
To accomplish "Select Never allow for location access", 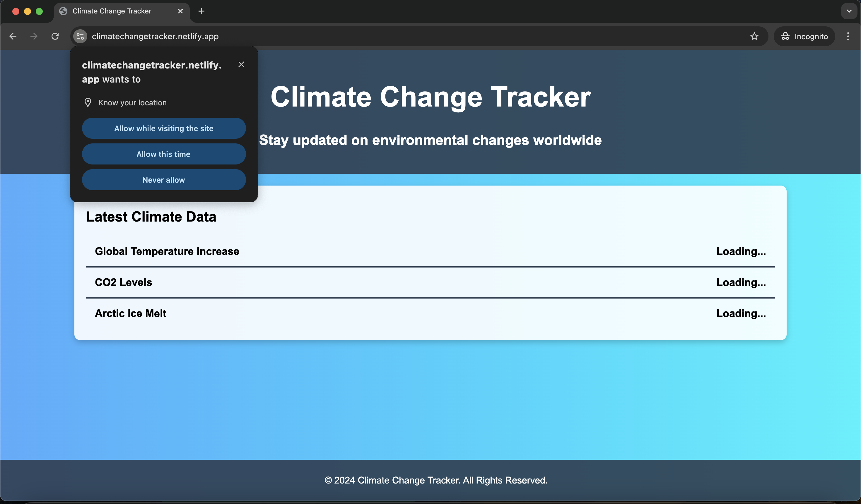I will pyautogui.click(x=164, y=180).
